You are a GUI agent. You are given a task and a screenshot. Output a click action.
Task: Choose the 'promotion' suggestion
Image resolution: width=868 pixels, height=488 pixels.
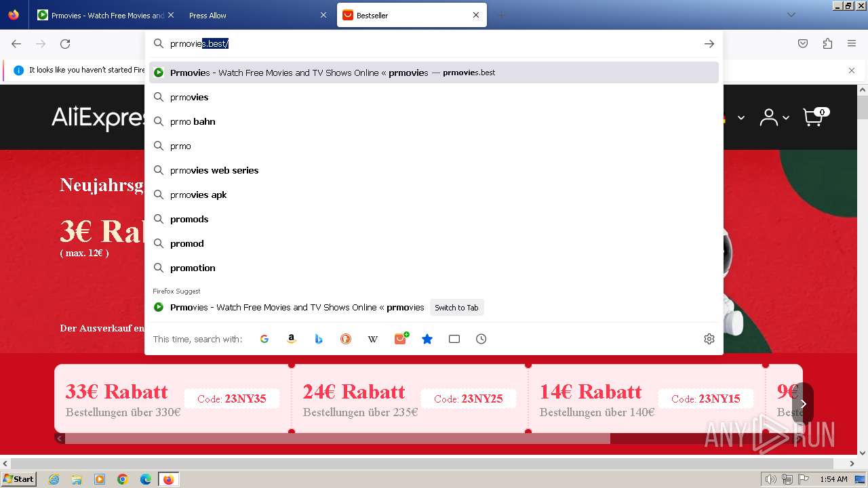coord(434,268)
